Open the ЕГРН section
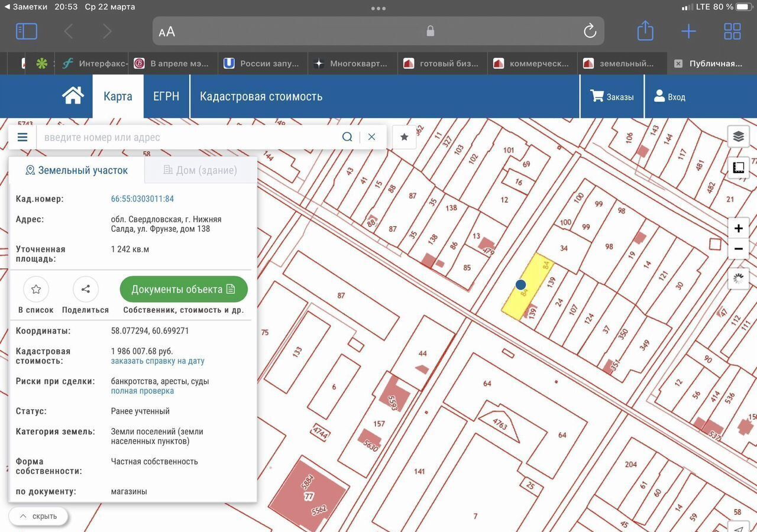This screenshot has width=757, height=532. pyautogui.click(x=166, y=96)
